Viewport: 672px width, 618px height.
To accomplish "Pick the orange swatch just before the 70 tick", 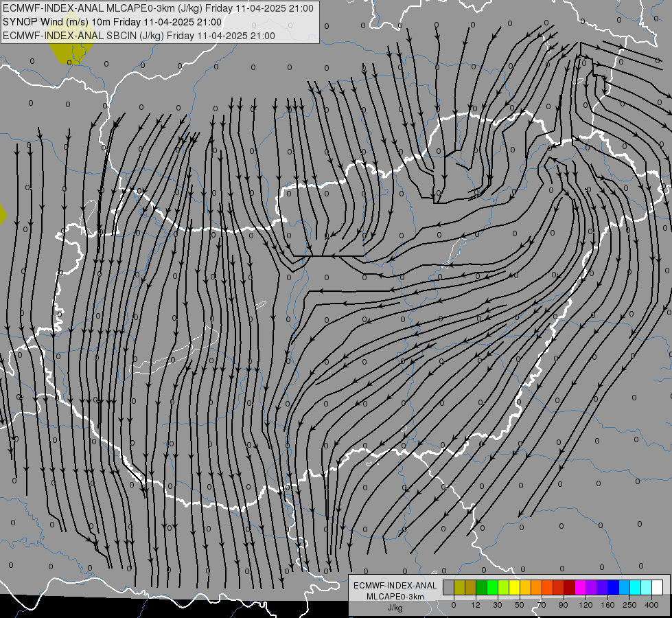I will (537, 588).
